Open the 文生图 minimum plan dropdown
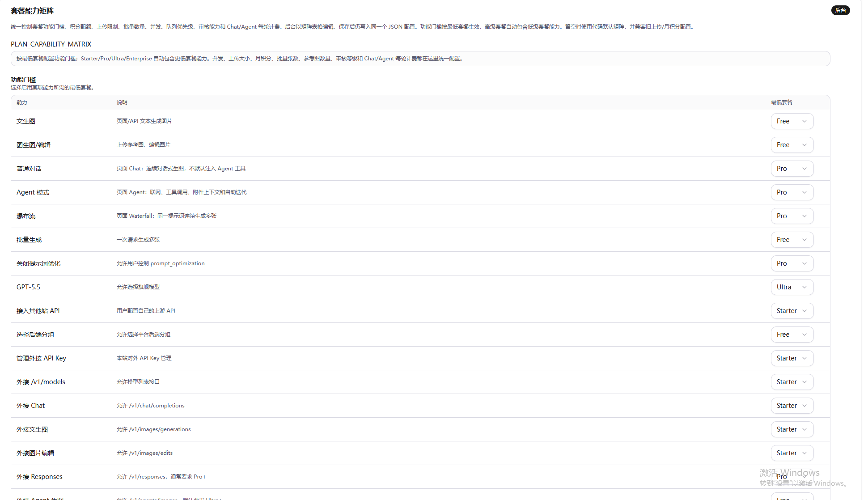 tap(792, 121)
